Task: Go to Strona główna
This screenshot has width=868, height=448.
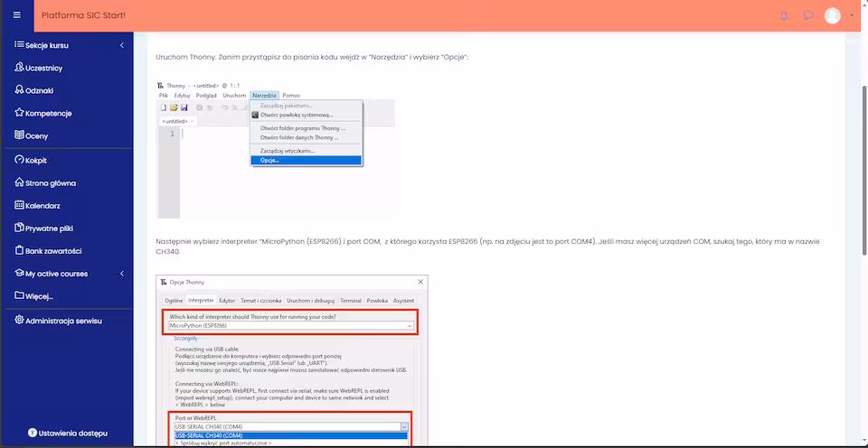Action: tap(50, 183)
